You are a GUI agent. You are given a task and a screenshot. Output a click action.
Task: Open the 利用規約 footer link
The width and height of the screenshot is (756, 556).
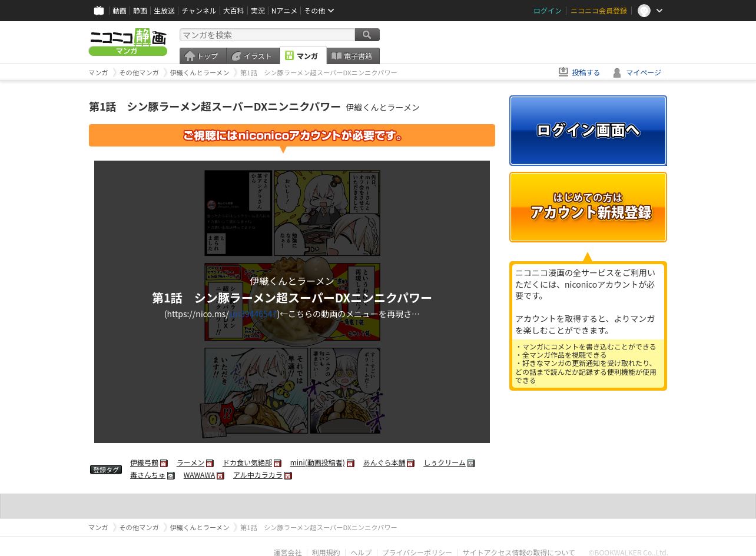tap(326, 552)
